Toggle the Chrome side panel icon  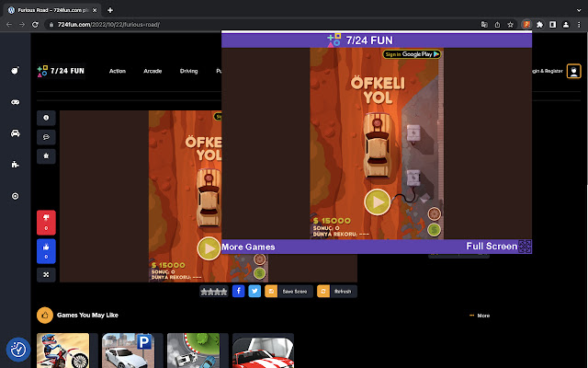click(x=553, y=25)
